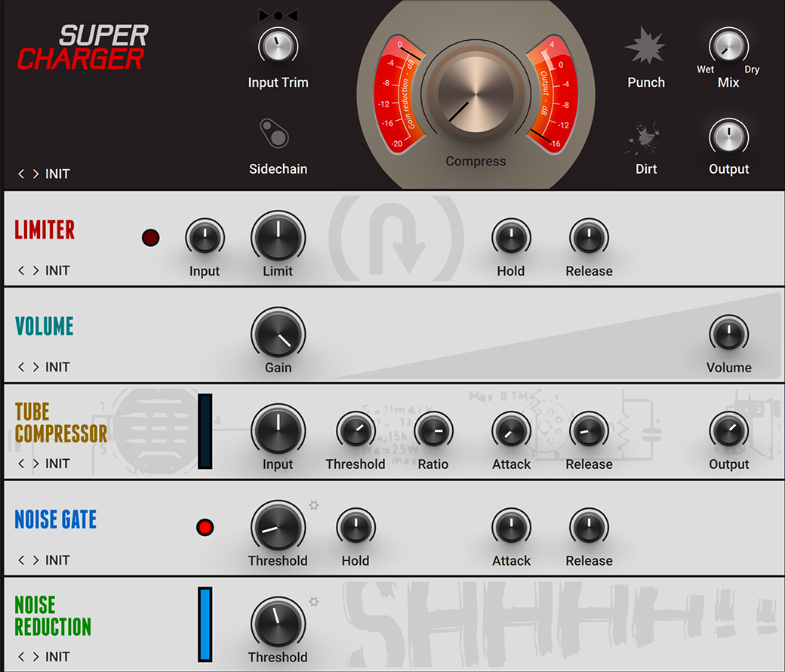Click the Noise Gate red LED indicator
This screenshot has height=672, width=785.
point(205,527)
